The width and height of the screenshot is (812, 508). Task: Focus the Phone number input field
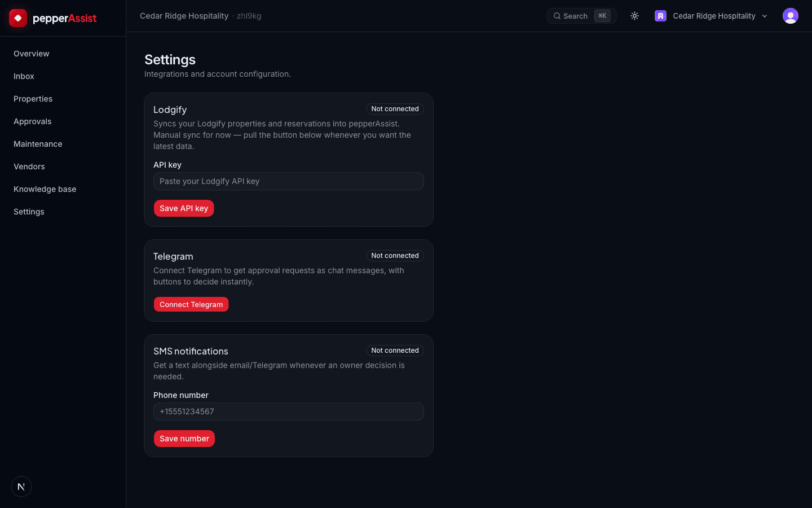[289, 411]
